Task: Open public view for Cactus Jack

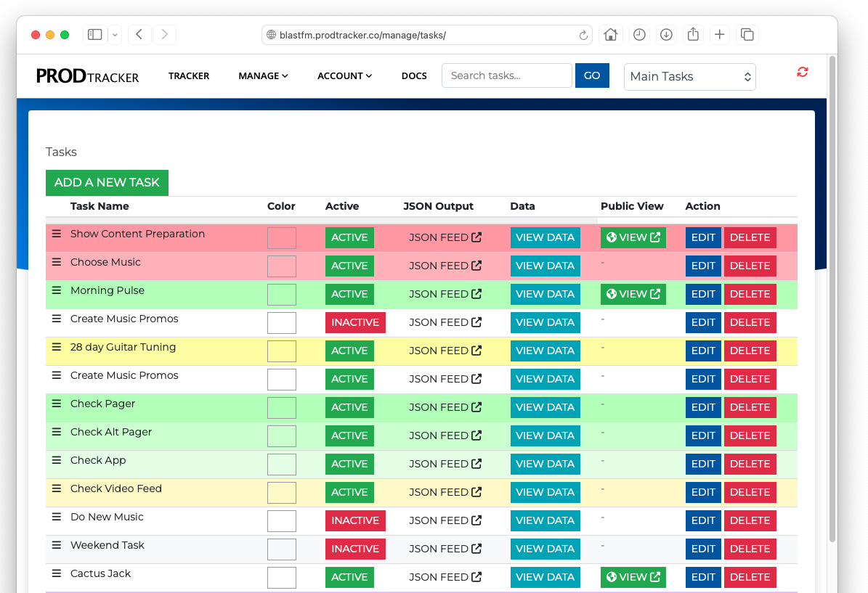Action: pyautogui.click(x=633, y=577)
